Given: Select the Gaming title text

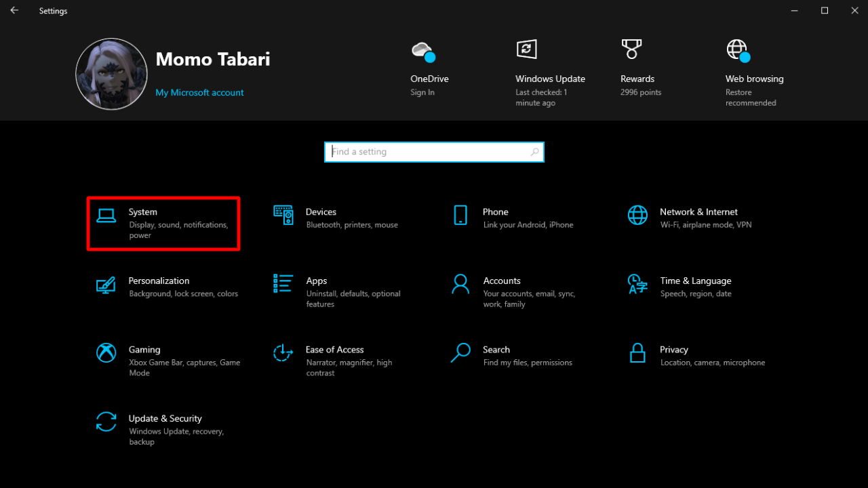Looking at the screenshot, I should (x=144, y=350).
